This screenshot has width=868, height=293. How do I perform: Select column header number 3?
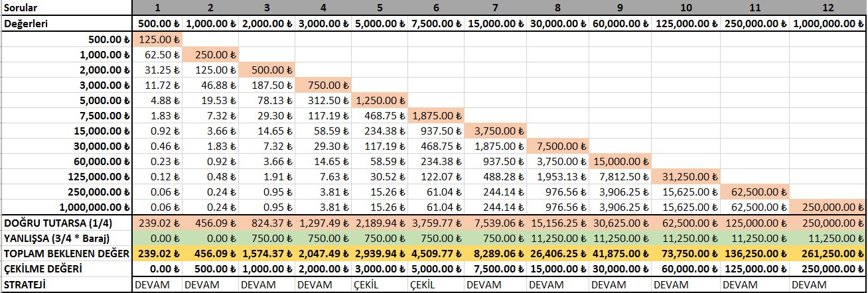tap(267, 8)
